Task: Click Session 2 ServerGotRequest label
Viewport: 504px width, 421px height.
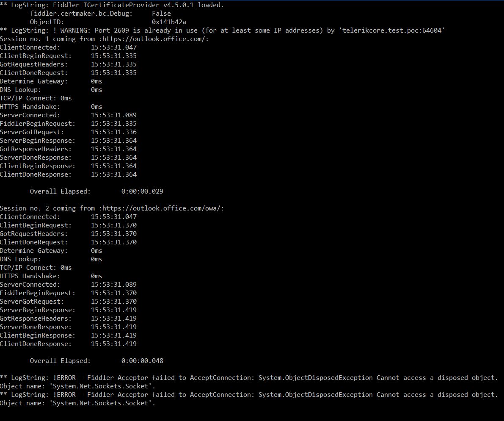Action: coord(32,302)
